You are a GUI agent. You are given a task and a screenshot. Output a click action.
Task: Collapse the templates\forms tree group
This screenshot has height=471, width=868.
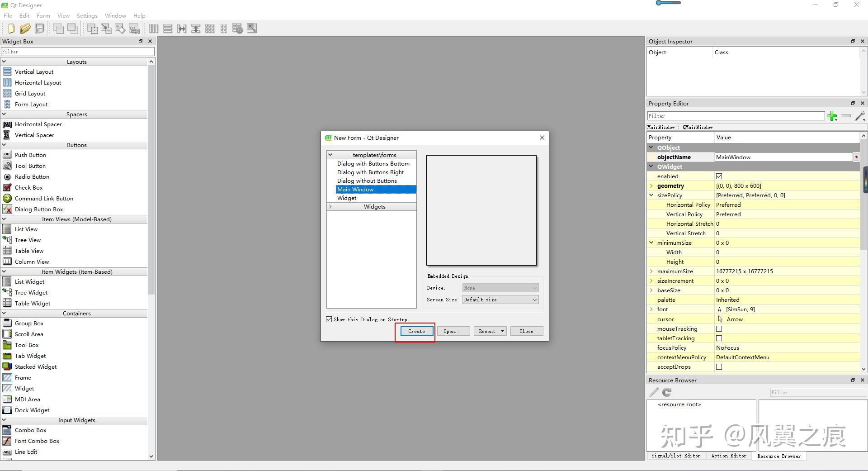330,155
